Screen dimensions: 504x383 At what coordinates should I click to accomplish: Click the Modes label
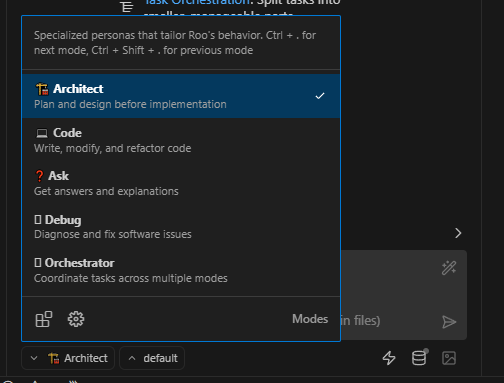coord(310,319)
